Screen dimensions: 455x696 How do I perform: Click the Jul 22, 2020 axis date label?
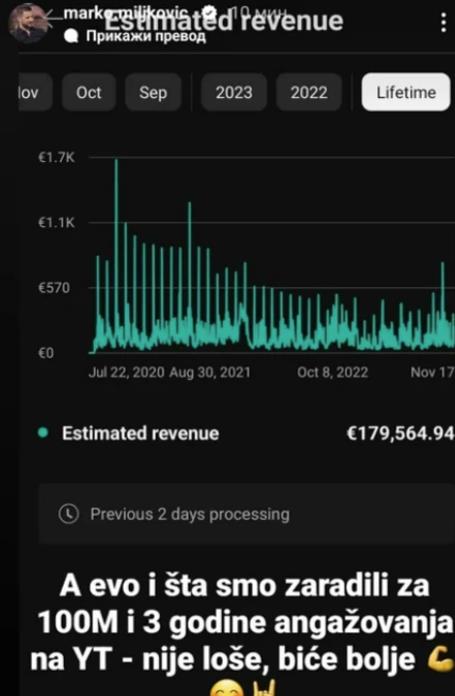(x=127, y=372)
